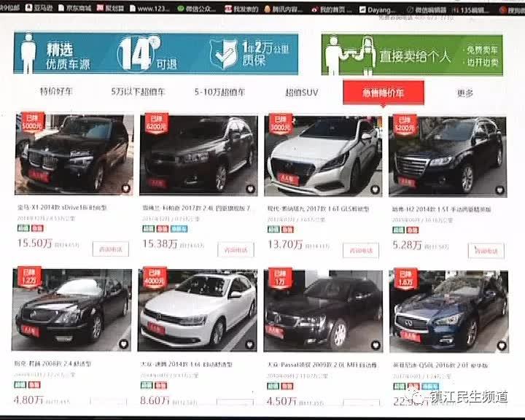Favorite the BMW X1 listing heart icon

click(126, 189)
